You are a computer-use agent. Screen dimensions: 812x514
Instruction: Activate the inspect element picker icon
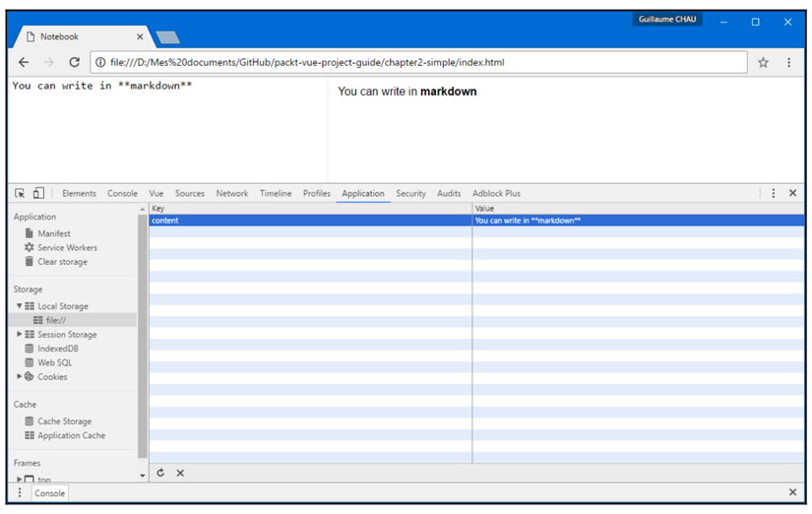(20, 193)
